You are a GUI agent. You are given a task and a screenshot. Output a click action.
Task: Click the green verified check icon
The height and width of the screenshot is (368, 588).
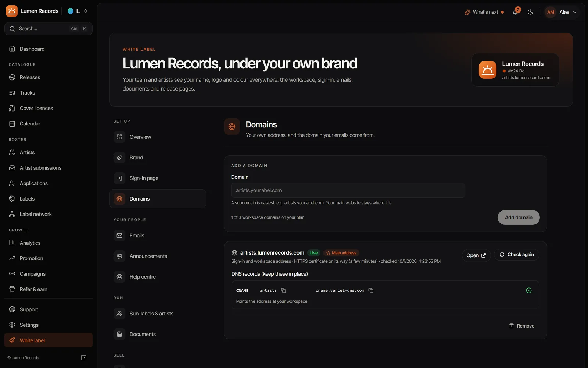pyautogui.click(x=528, y=290)
